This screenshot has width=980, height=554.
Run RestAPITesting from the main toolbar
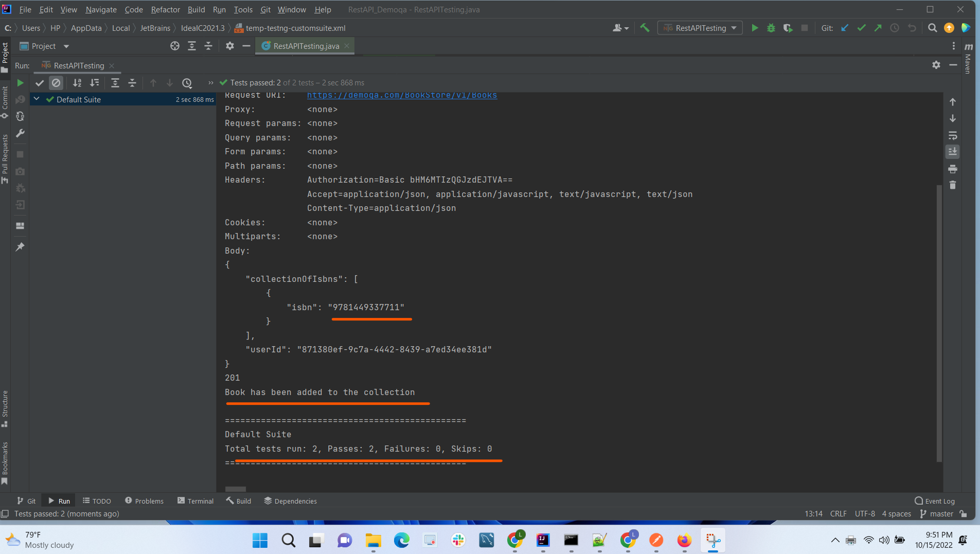[x=755, y=28]
